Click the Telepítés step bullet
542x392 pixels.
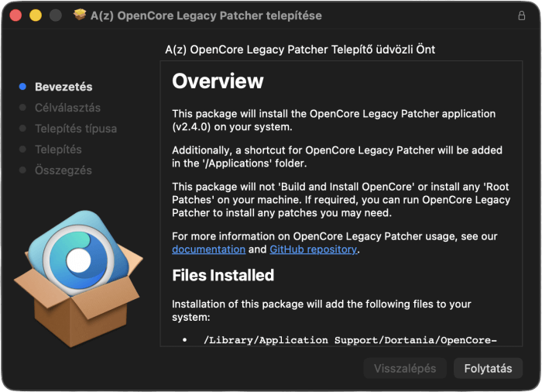pyautogui.click(x=22, y=149)
